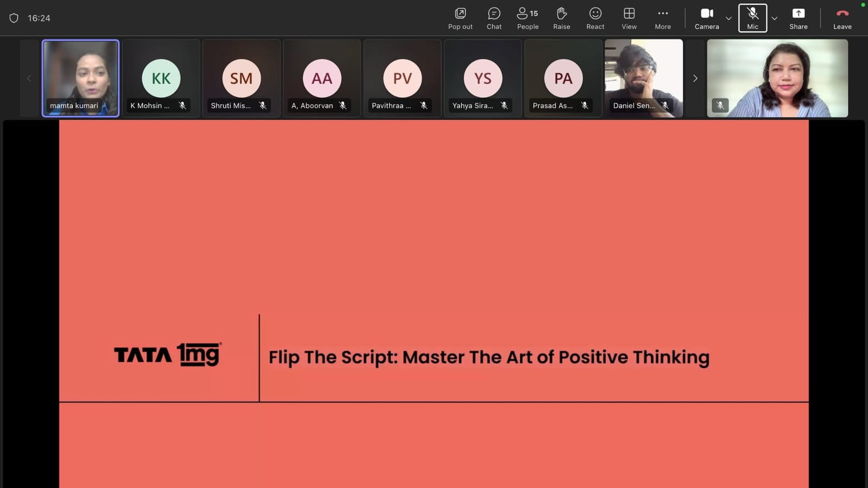Toggle the Camera on or off

tap(706, 18)
